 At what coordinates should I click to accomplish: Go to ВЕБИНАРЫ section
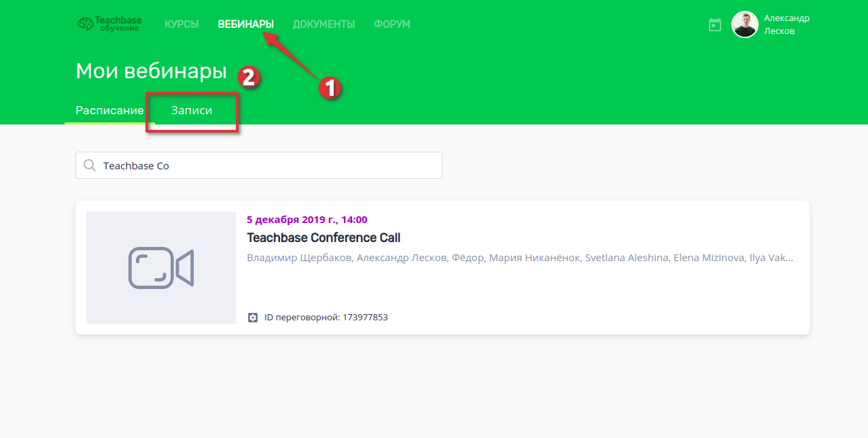pos(246,24)
